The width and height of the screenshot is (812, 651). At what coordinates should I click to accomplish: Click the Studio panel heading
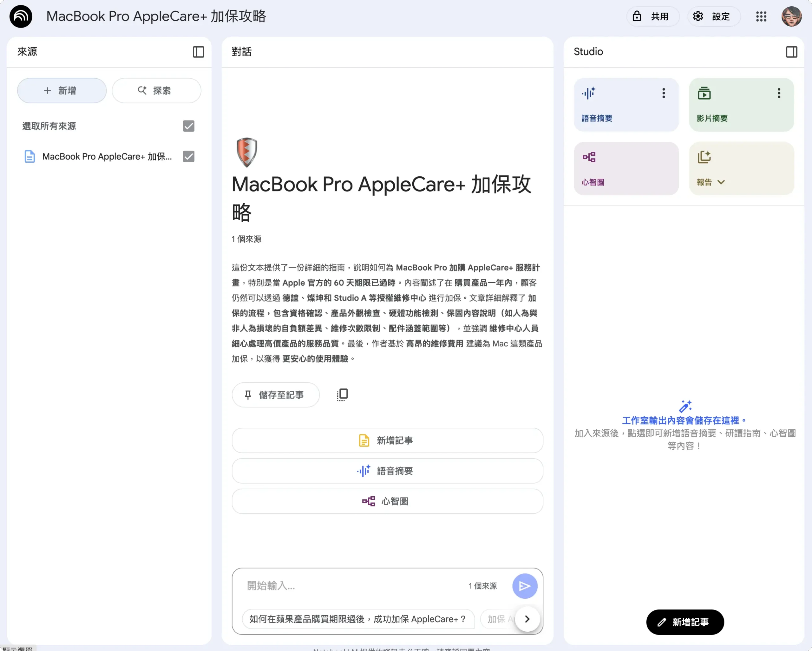[588, 52]
